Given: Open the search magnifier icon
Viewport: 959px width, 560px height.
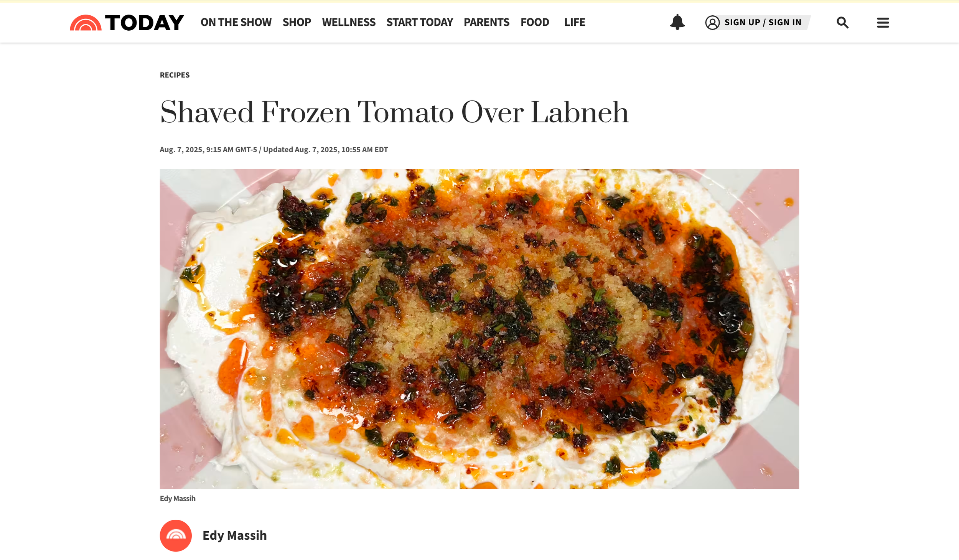Looking at the screenshot, I should 842,23.
